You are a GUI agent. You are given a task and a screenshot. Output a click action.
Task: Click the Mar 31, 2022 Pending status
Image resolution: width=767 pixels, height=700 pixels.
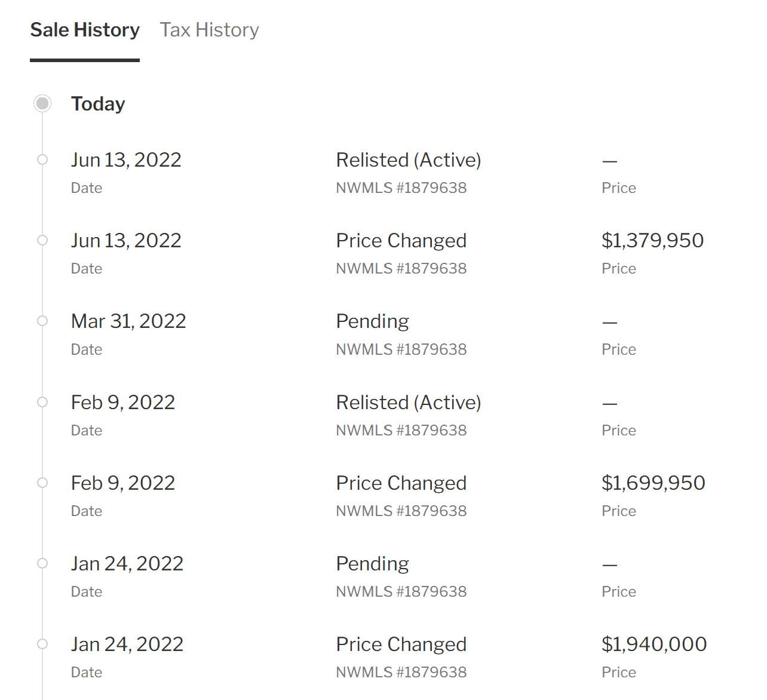point(373,321)
